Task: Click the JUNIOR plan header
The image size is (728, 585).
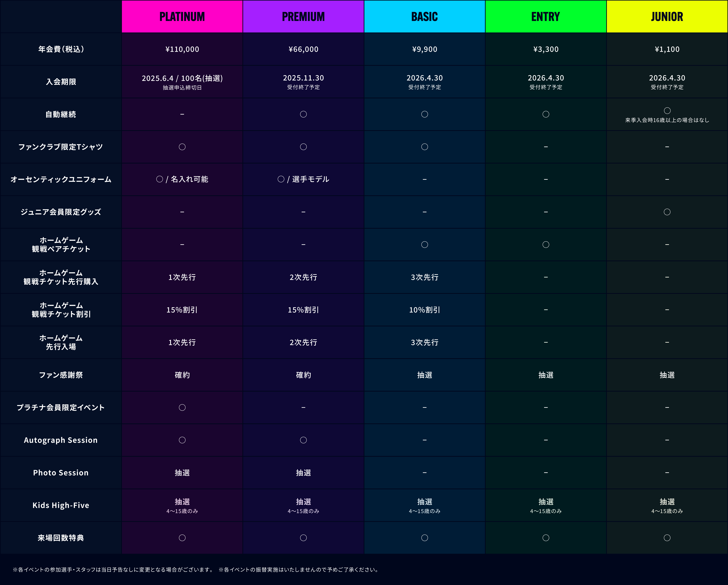Action: tap(667, 17)
